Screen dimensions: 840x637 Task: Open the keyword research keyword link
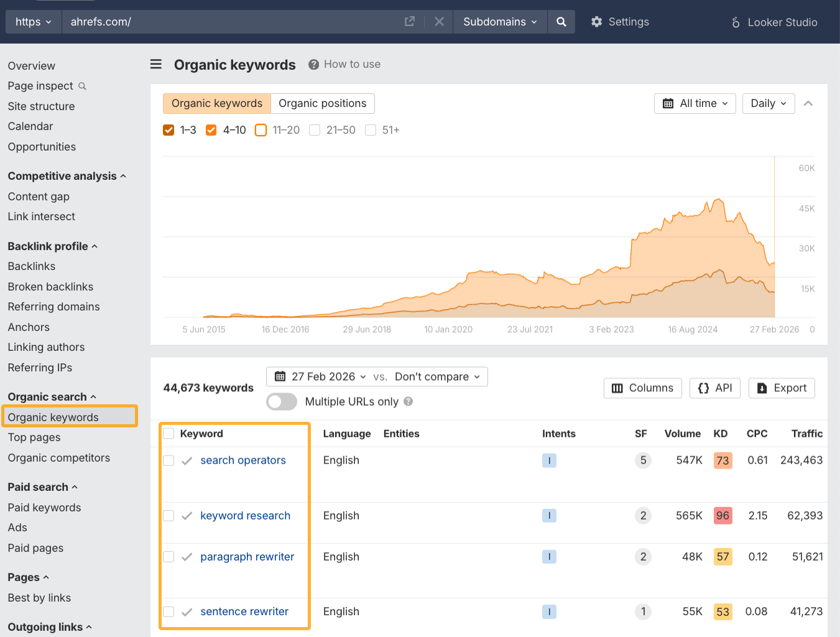[x=245, y=515]
